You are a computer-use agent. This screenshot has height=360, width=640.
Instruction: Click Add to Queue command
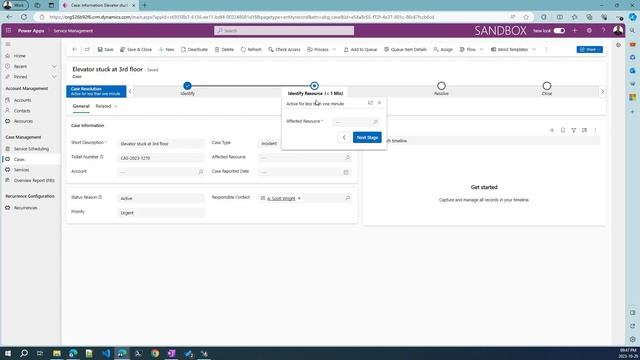pyautogui.click(x=360, y=49)
